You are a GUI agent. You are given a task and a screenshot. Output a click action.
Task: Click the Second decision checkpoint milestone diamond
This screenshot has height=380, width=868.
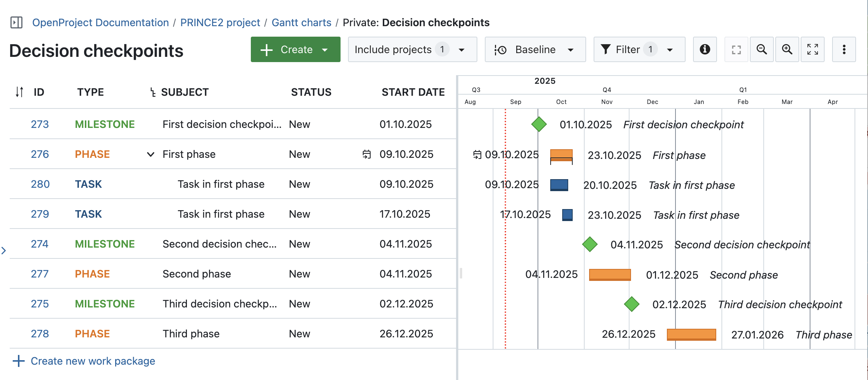pos(590,244)
